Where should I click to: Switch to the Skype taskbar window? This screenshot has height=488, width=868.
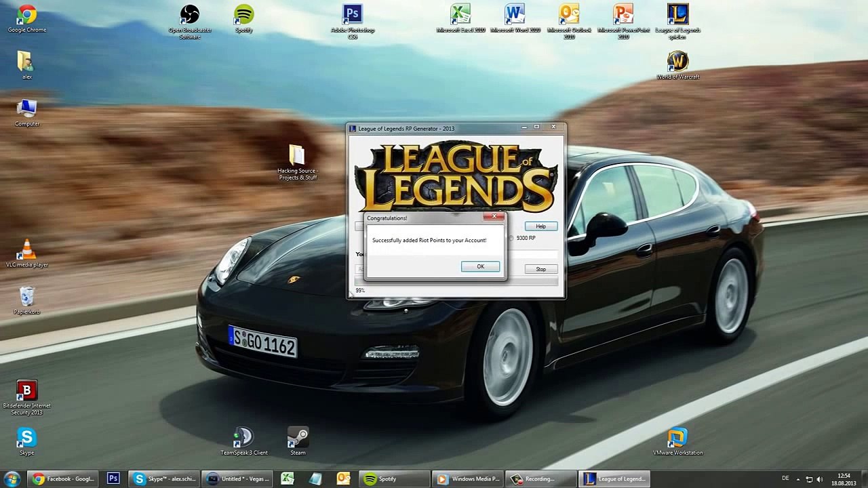(x=164, y=479)
